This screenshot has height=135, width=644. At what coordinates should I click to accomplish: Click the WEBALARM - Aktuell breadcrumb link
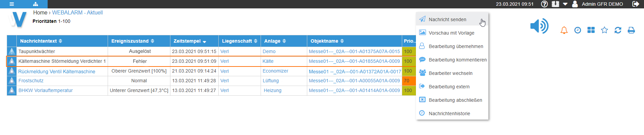pyautogui.click(x=77, y=12)
